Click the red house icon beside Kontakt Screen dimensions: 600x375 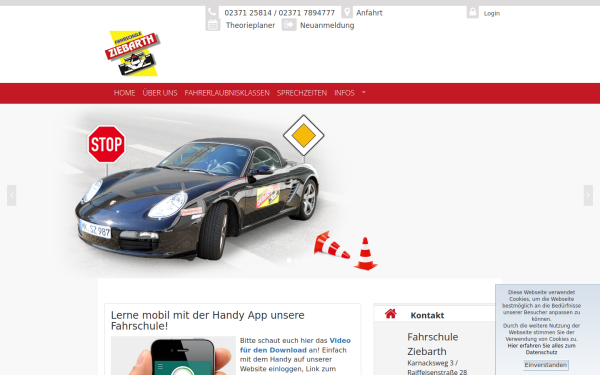click(391, 314)
